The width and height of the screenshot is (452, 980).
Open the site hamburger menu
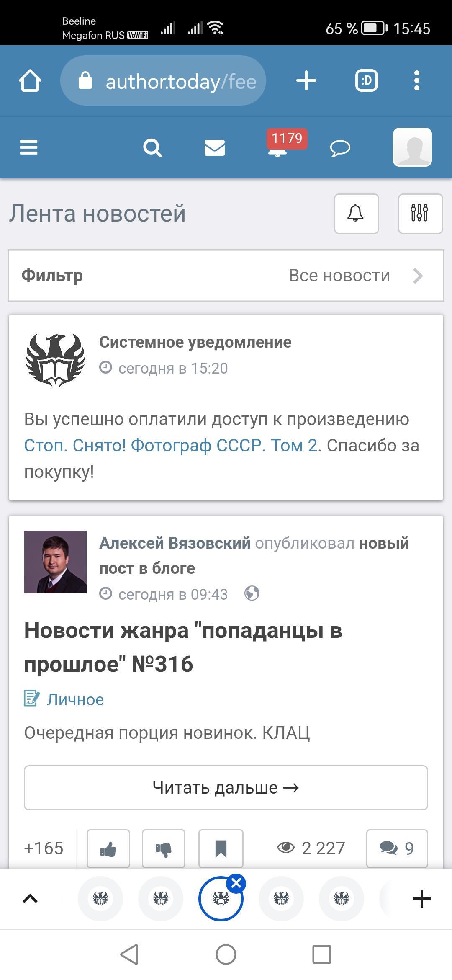[29, 147]
